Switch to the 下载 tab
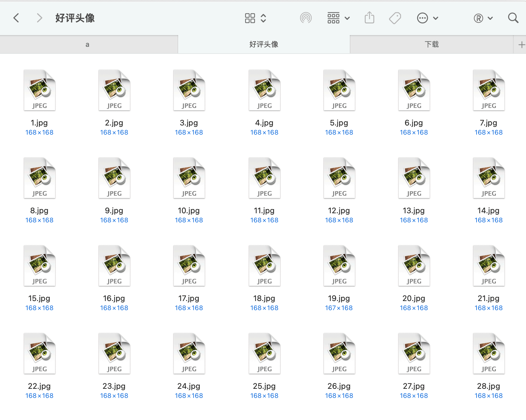Viewport: 526px width, 420px height. [x=432, y=45]
